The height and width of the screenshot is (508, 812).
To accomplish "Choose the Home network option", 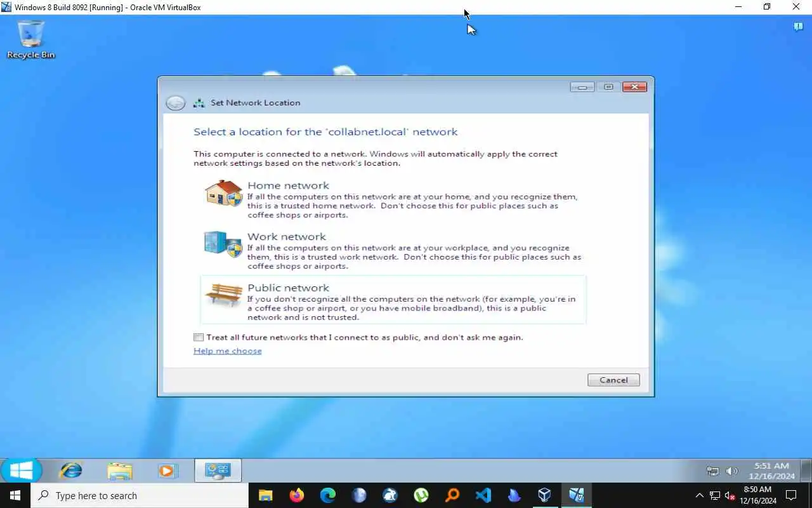I will (x=393, y=199).
